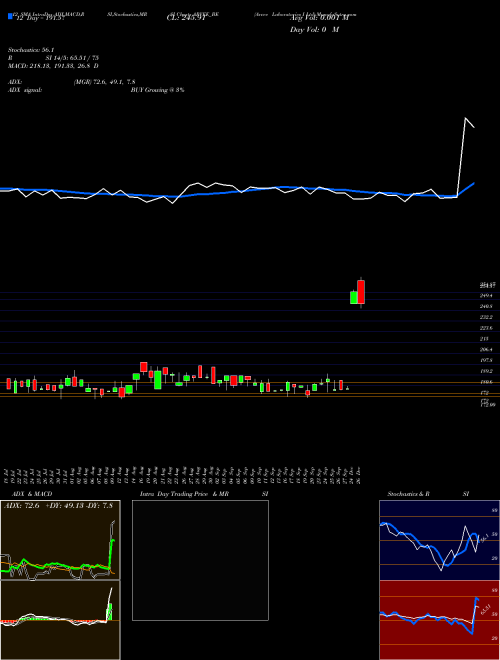Click the rotated 56.1 label in Stochastics panel
Screen dimensions: 500x660
(484, 538)
